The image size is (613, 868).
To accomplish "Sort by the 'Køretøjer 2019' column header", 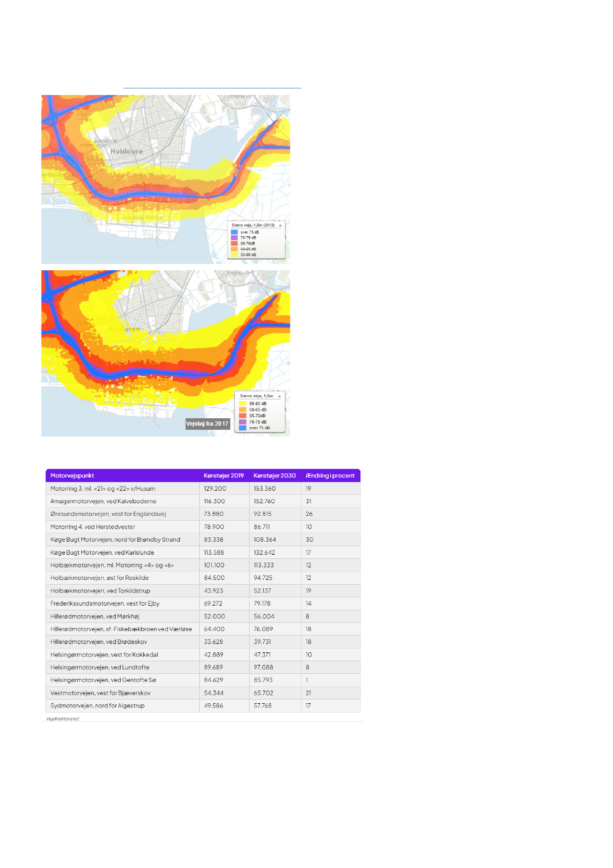I will point(224,475).
